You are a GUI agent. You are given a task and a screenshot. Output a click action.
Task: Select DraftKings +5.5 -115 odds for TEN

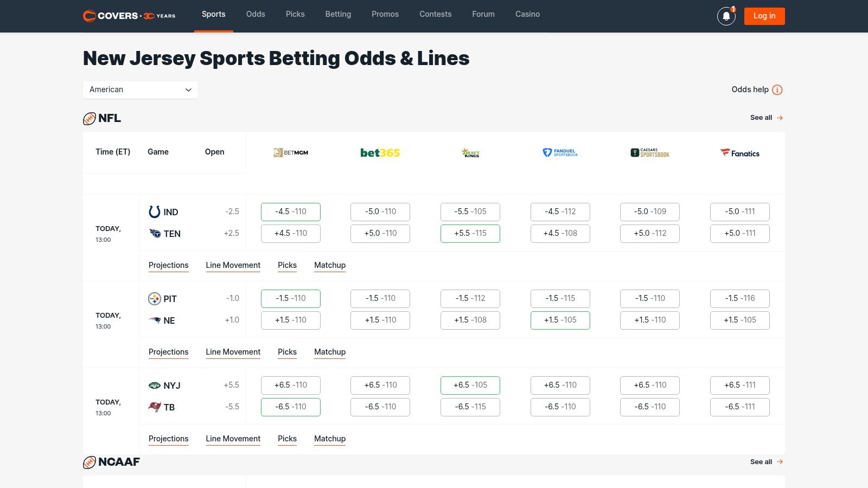(x=470, y=233)
